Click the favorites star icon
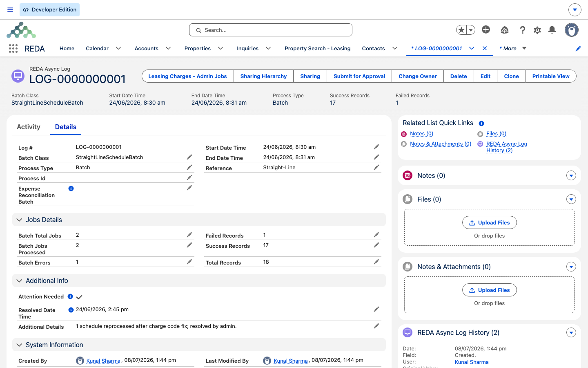588x368 pixels. point(461,30)
